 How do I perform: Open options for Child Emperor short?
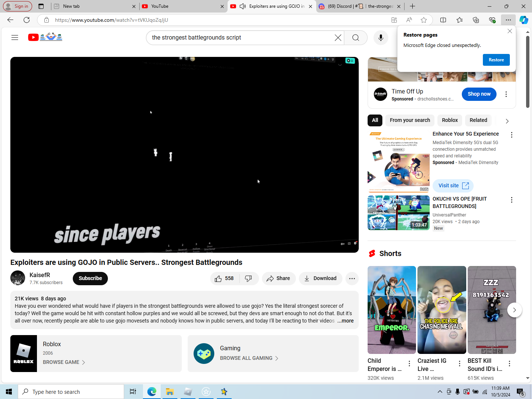click(x=409, y=364)
